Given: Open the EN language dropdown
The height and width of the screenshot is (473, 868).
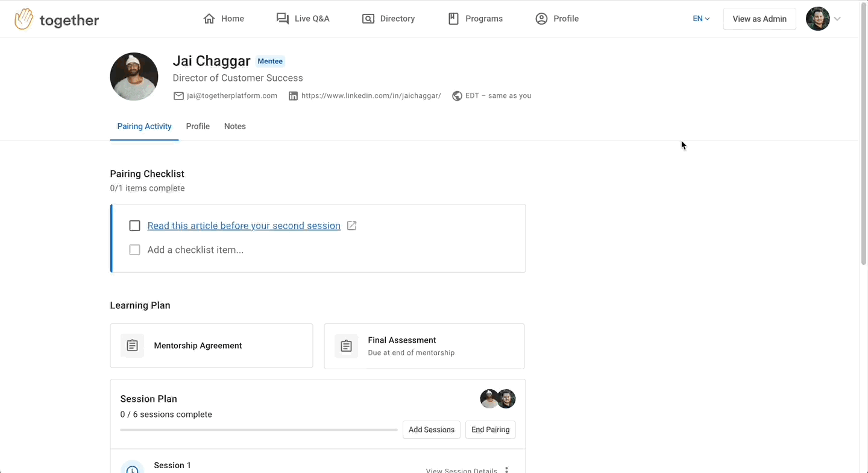Looking at the screenshot, I should click(x=701, y=19).
